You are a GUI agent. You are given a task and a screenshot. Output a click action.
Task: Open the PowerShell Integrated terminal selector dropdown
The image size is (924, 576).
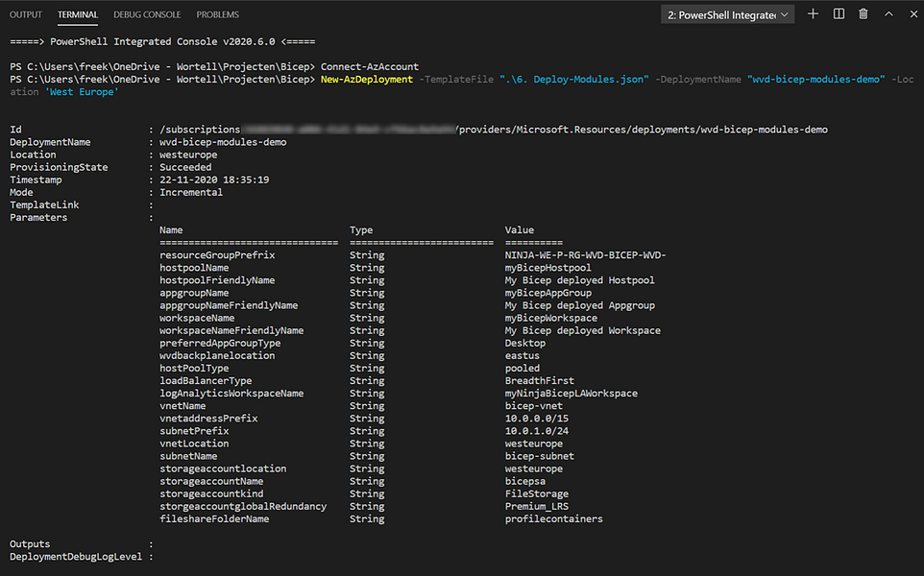[x=727, y=14]
